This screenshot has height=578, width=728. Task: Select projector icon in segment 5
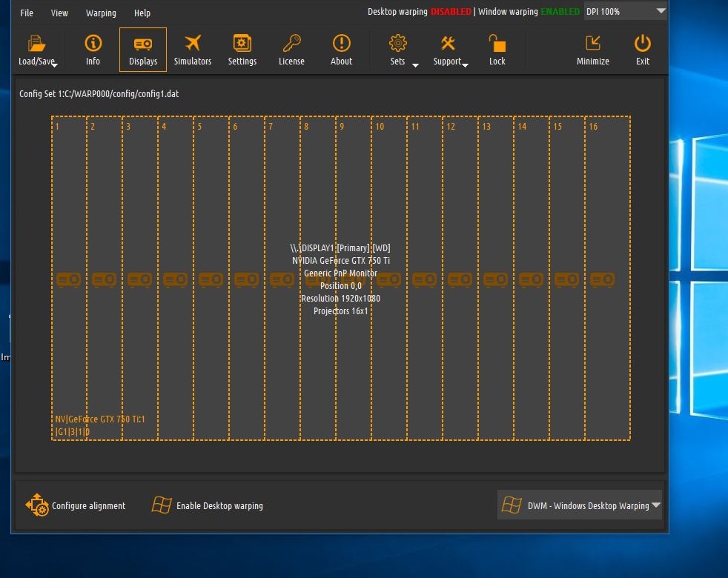[211, 280]
